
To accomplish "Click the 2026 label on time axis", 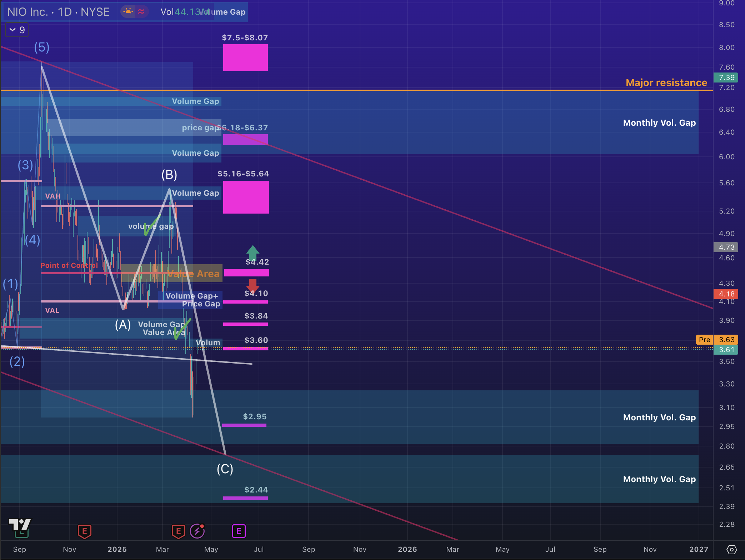I will (407, 549).
